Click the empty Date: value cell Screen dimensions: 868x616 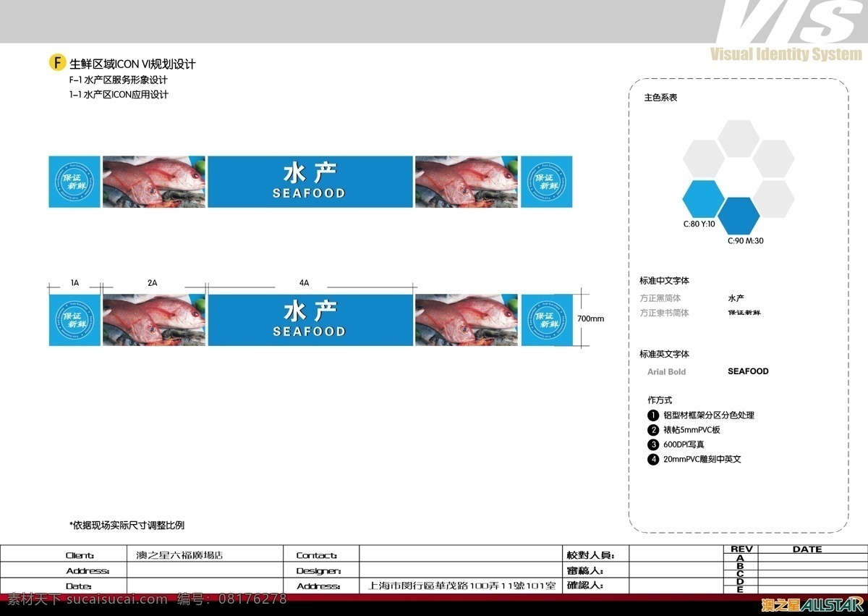(205, 586)
